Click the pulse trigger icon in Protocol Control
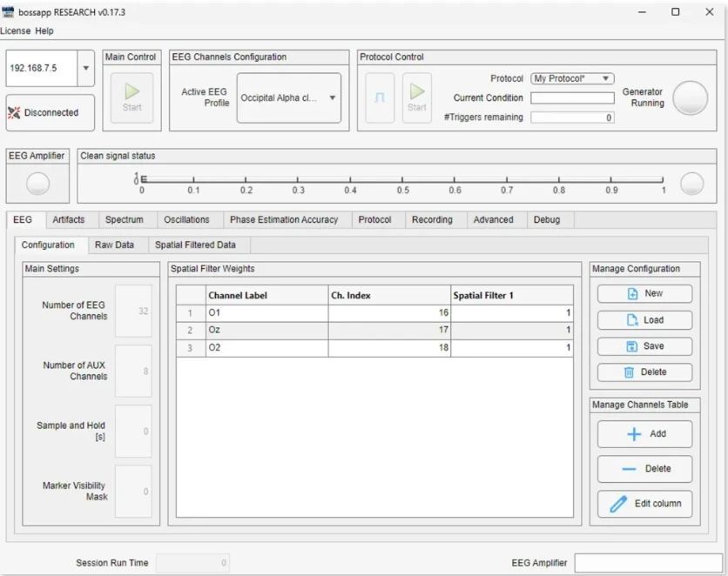728x576 pixels. [379, 97]
